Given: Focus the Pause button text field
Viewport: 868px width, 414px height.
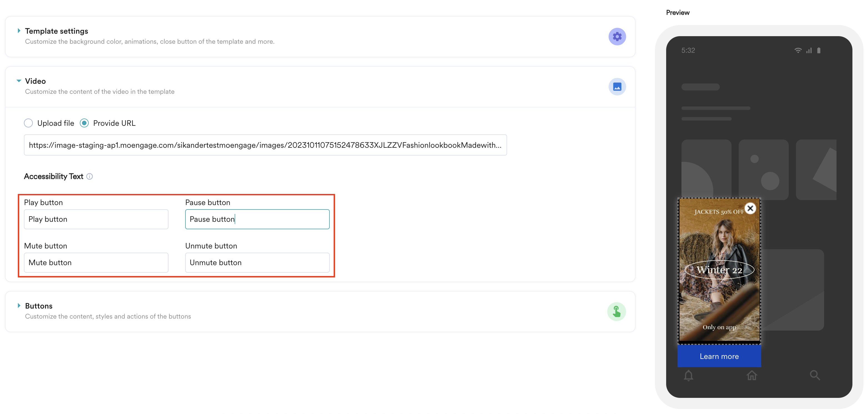Looking at the screenshot, I should coord(257,219).
